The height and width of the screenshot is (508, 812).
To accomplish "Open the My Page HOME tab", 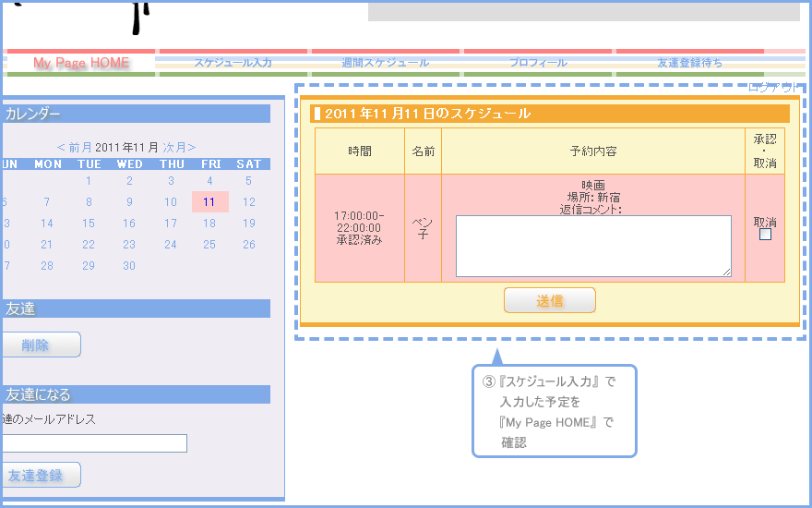I will tap(81, 63).
